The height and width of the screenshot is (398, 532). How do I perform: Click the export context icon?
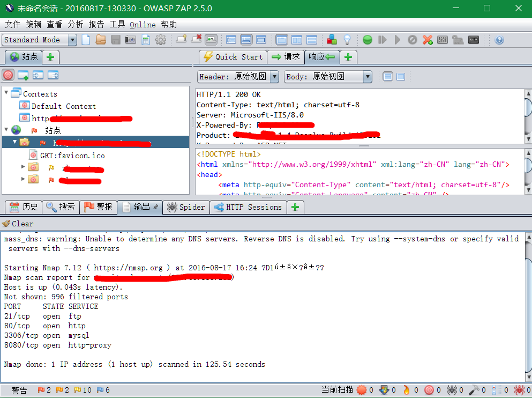[x=53, y=75]
